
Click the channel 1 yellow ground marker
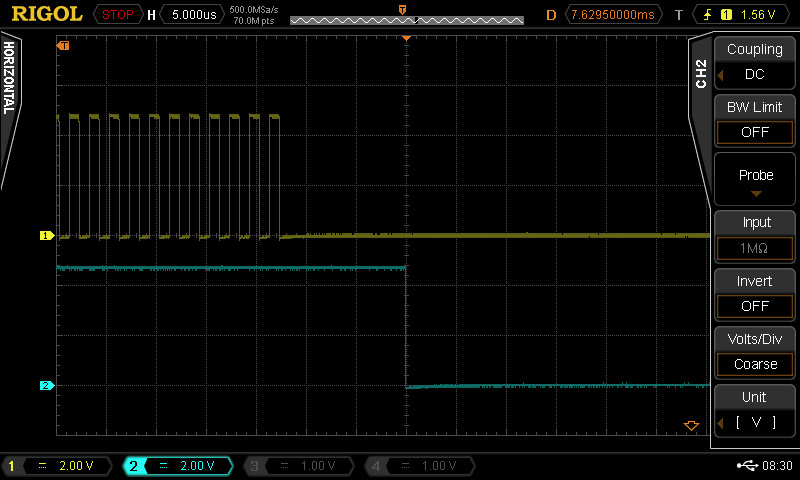(45, 236)
